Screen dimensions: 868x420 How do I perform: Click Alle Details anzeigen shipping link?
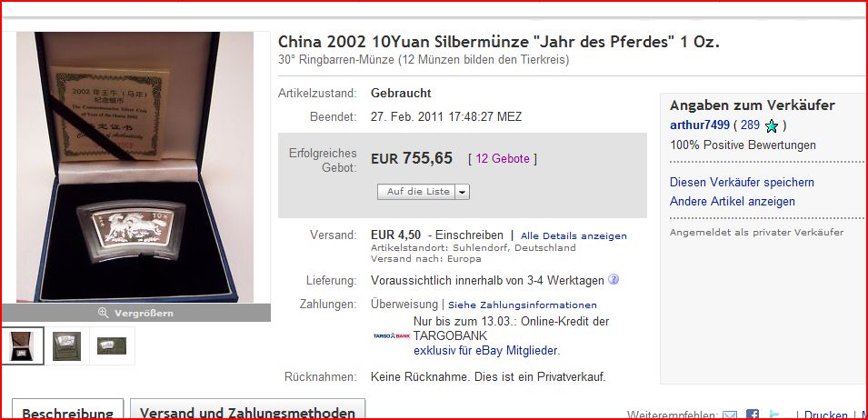click(574, 235)
